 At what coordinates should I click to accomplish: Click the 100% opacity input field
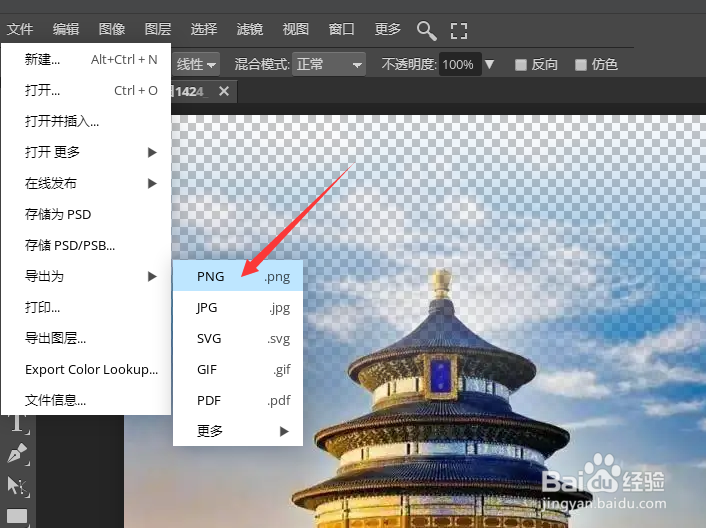(x=460, y=64)
